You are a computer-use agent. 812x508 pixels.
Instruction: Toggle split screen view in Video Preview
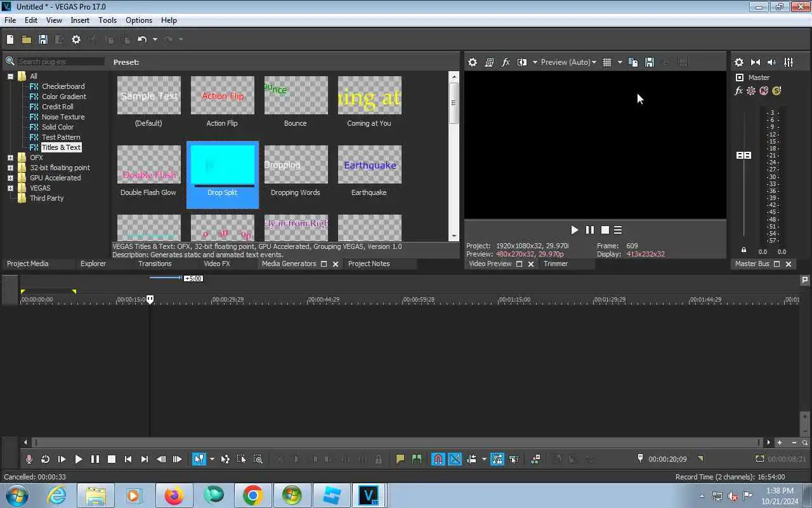[x=522, y=62]
